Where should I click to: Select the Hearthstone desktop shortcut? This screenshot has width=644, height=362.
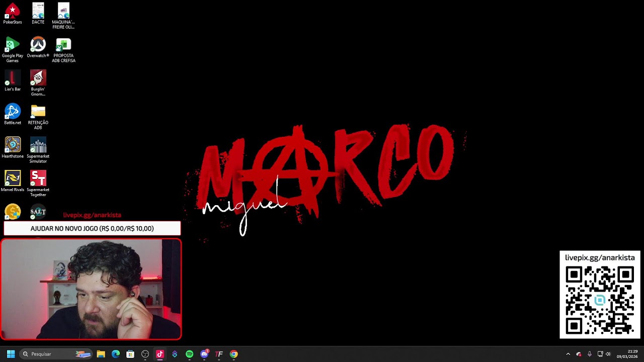(13, 148)
